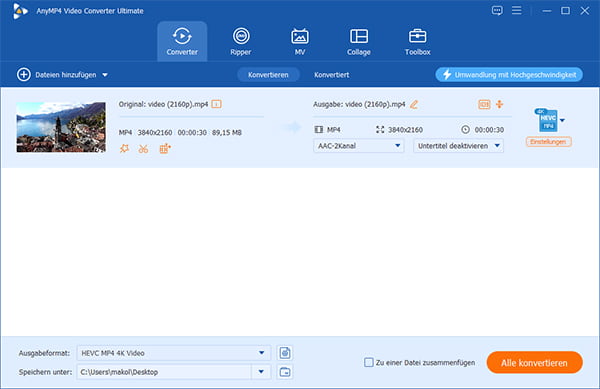Open the hamburger menu in title bar
Screen dimensions: 600x389
tap(517, 10)
